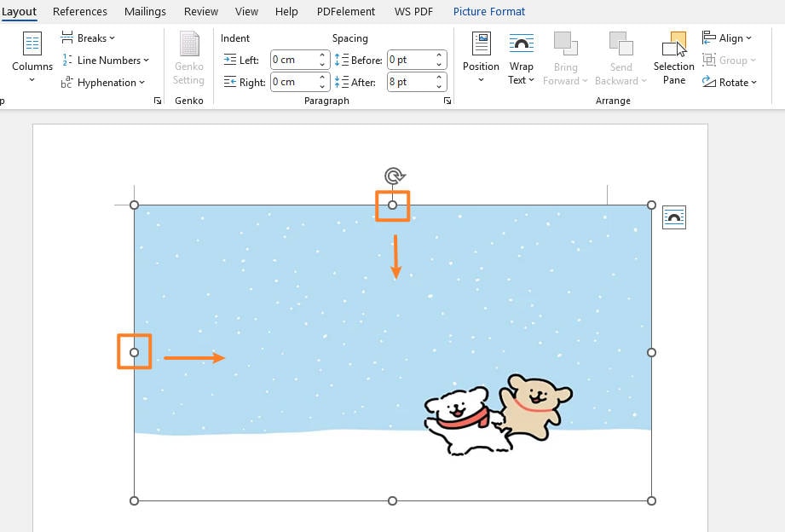The width and height of the screenshot is (785, 532).
Task: Open the Columns layout menu
Action: (x=32, y=57)
